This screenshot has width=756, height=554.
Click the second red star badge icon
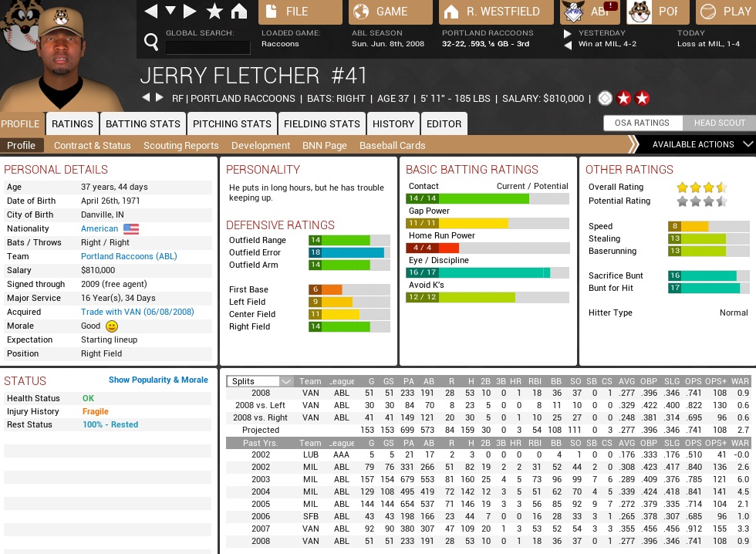pos(642,98)
